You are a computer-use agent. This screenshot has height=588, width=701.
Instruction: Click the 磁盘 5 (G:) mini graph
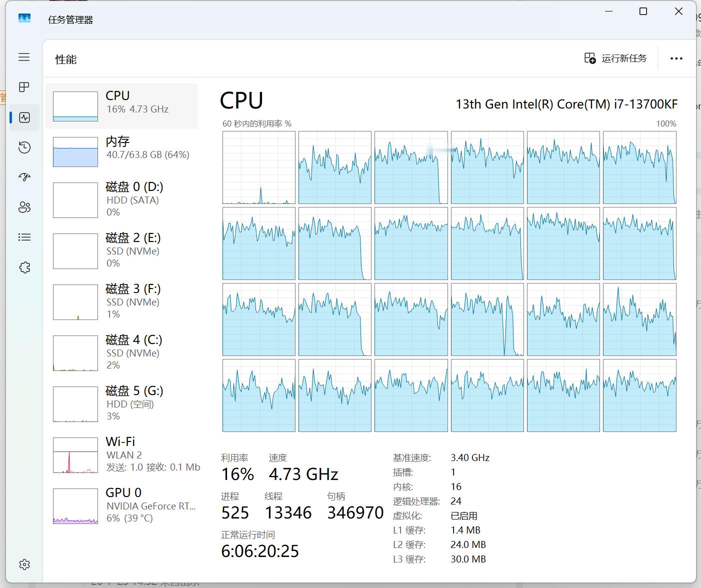pos(75,404)
